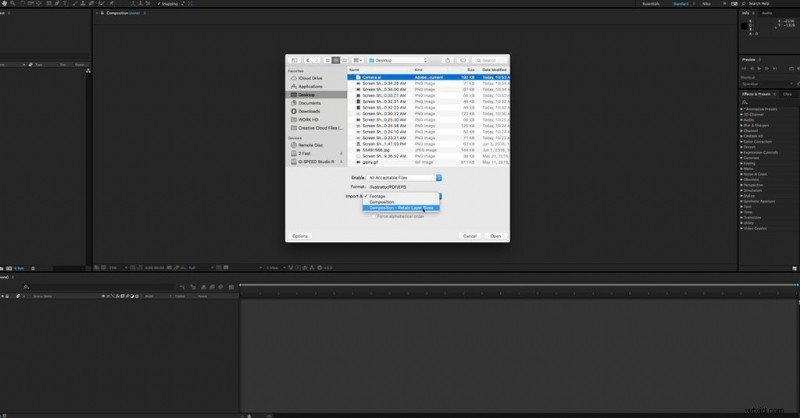Switch to the Audio panel tab
This screenshot has width=800, height=418.
[767, 13]
